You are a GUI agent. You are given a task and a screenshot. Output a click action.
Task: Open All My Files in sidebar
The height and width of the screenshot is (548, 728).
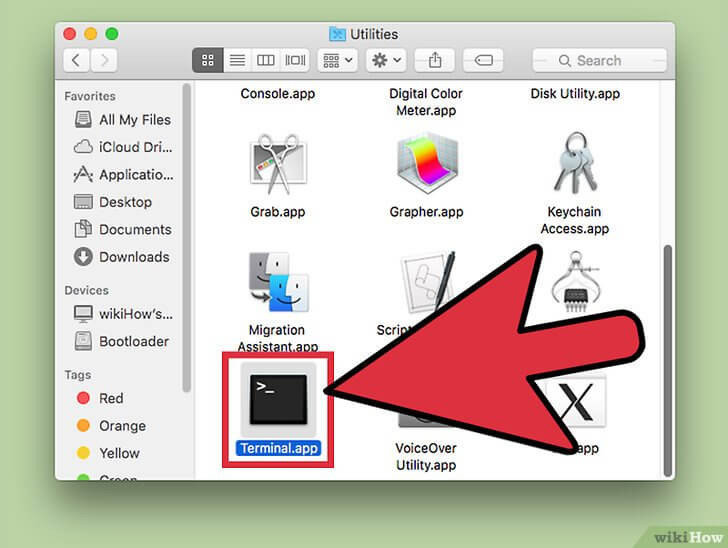point(134,120)
